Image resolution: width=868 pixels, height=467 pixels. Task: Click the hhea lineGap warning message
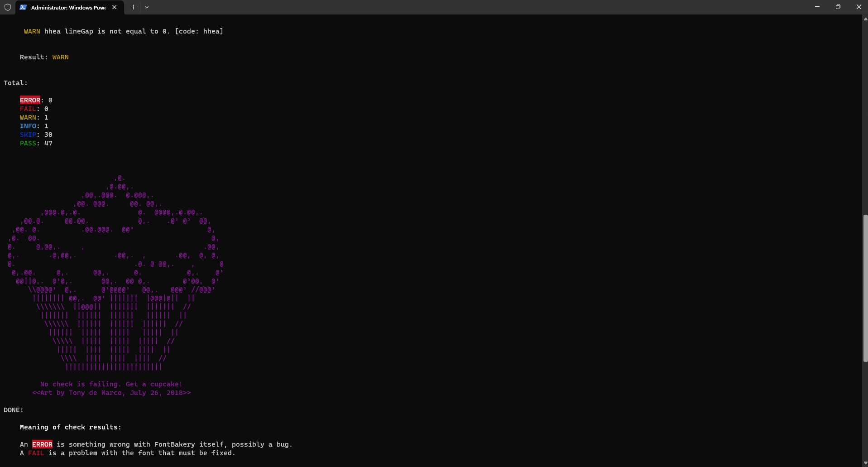[x=123, y=31]
